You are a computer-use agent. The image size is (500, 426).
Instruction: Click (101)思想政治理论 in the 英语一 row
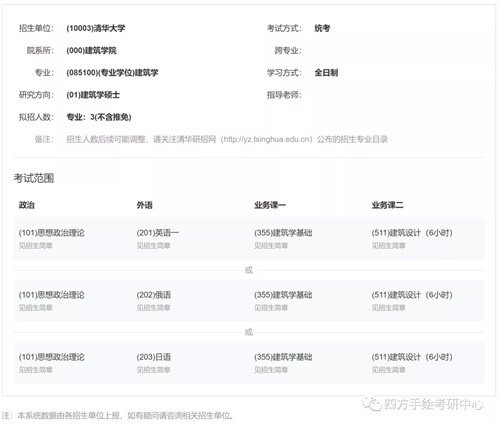52,233
